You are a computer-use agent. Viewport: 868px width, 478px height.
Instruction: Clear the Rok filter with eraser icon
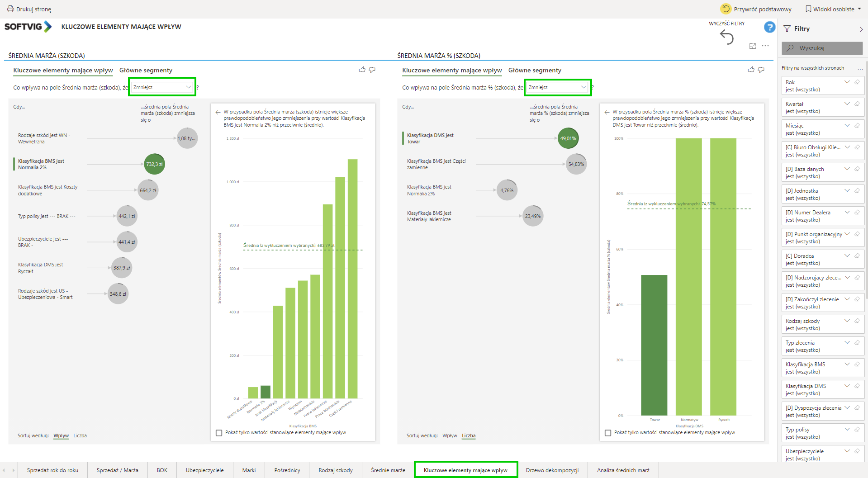point(857,82)
